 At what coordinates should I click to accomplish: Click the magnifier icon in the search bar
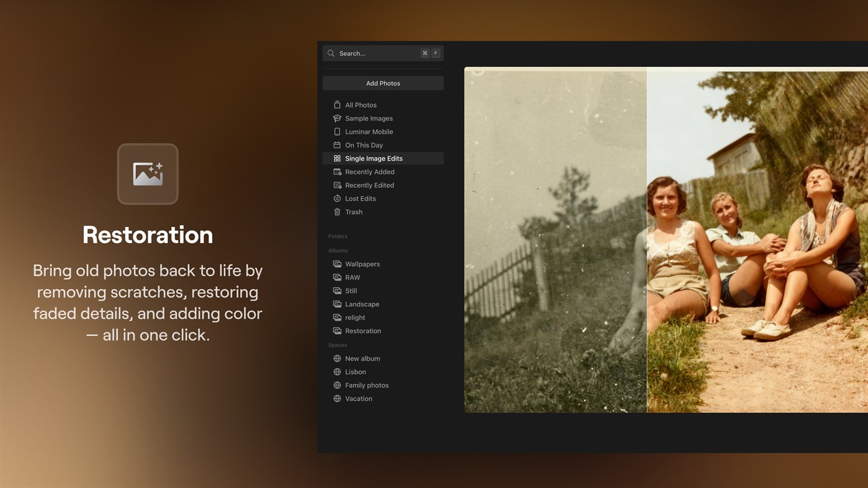click(331, 53)
